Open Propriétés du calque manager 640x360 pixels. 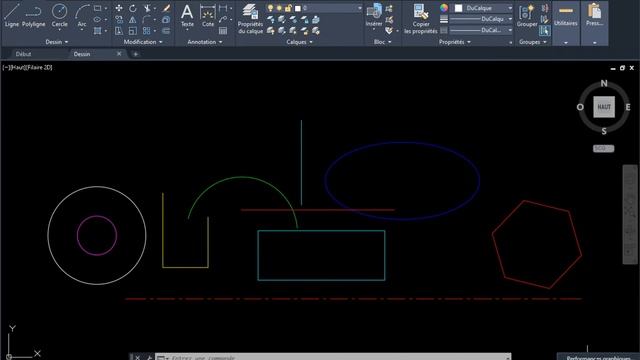[x=250, y=19]
